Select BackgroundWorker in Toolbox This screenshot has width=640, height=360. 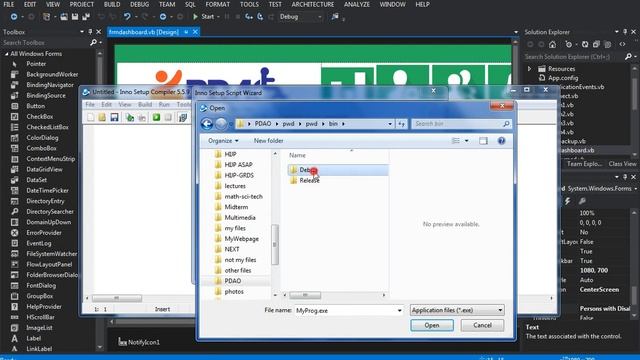[52, 75]
